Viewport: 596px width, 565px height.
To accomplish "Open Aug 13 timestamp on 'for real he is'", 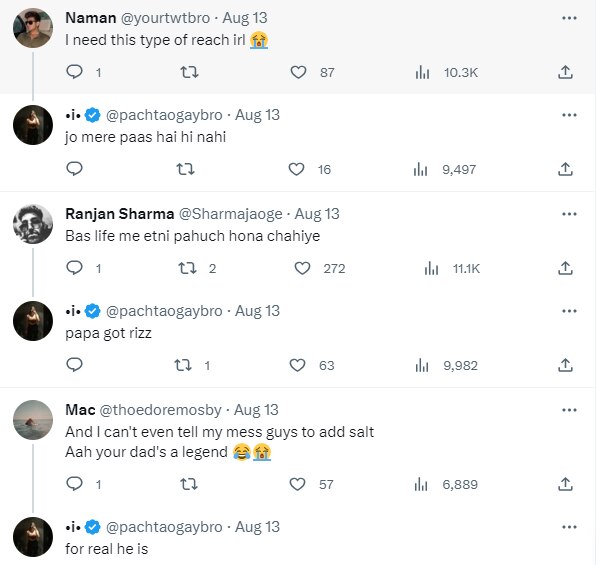I will coord(257,527).
